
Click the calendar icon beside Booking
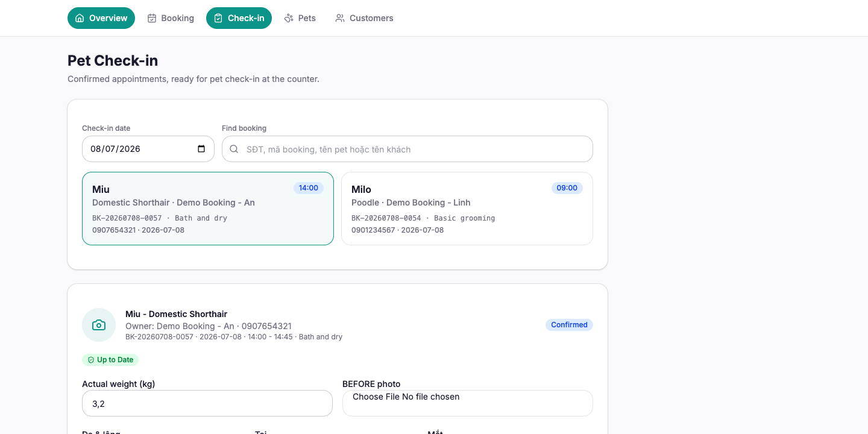pos(152,18)
